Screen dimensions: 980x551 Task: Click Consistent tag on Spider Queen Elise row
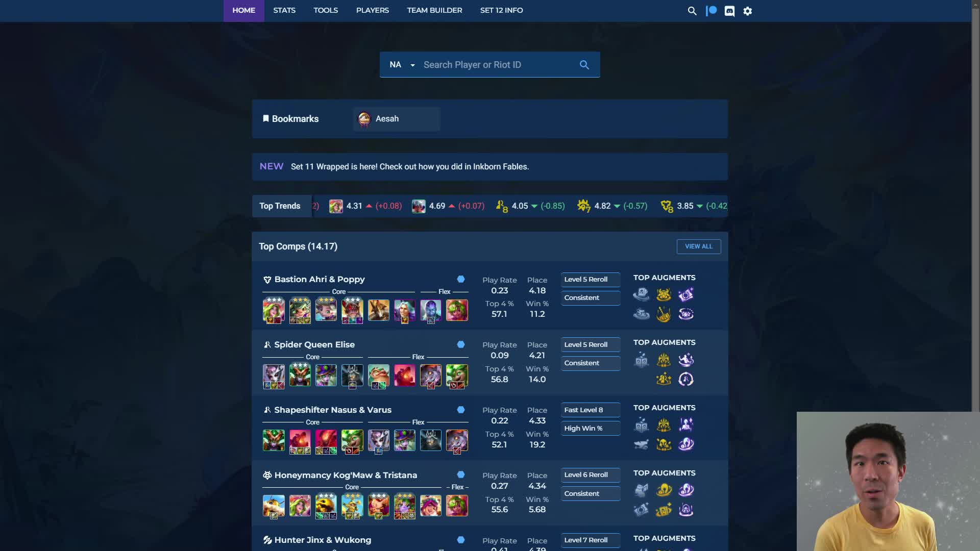591,363
